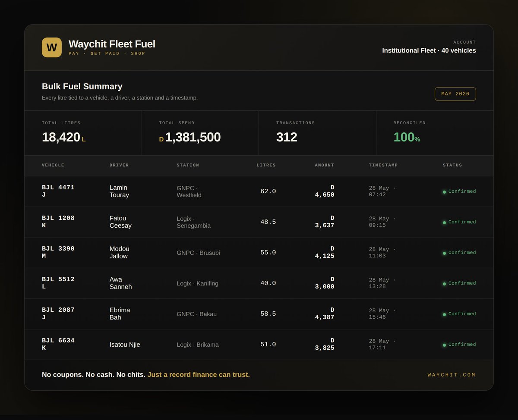Viewport: 518px width, 420px height.
Task: Sort by the DRIVER column header
Action: coord(119,165)
